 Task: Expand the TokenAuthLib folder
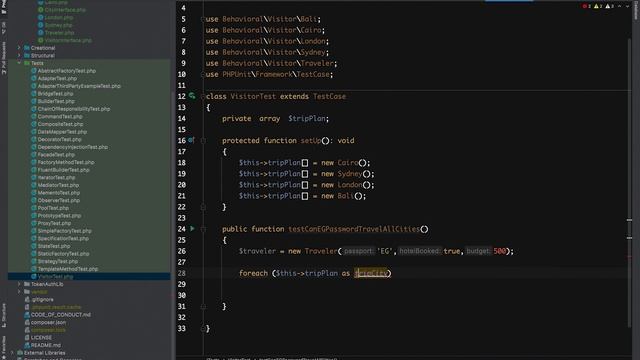coord(19,284)
